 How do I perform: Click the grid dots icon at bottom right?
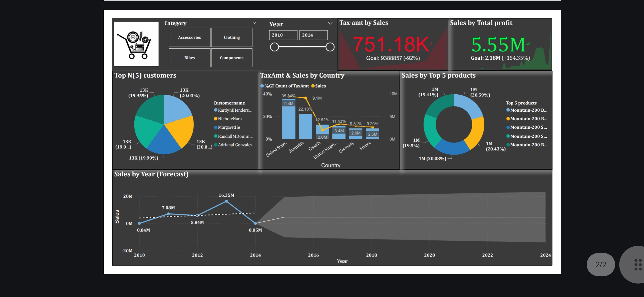pyautogui.click(x=638, y=265)
